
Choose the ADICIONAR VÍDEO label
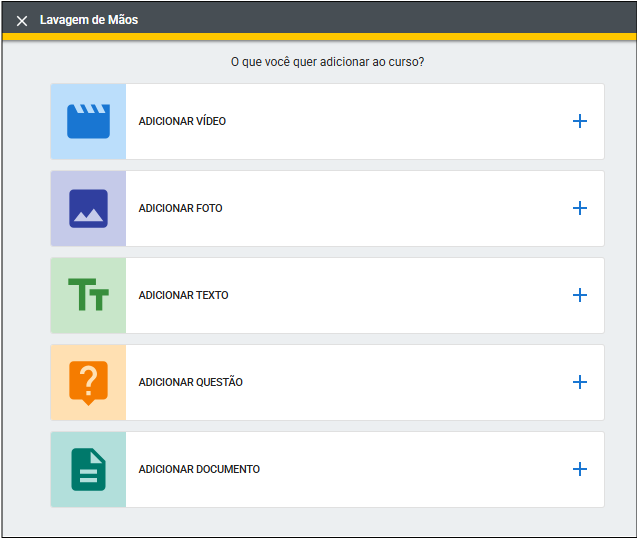182,121
